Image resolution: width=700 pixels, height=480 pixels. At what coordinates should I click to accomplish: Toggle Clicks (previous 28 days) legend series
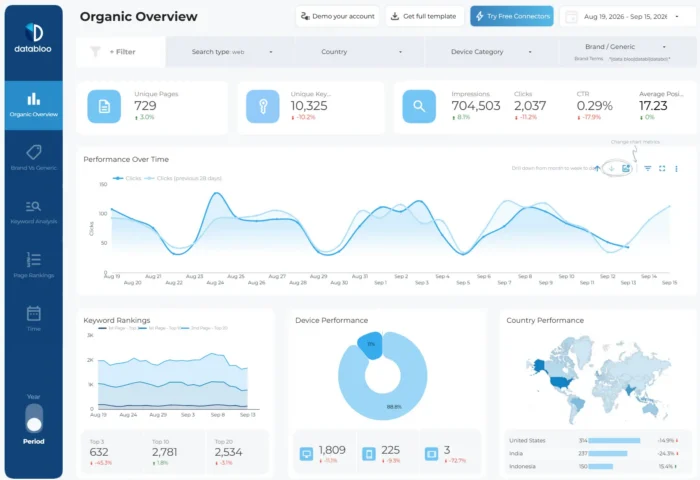click(x=183, y=178)
